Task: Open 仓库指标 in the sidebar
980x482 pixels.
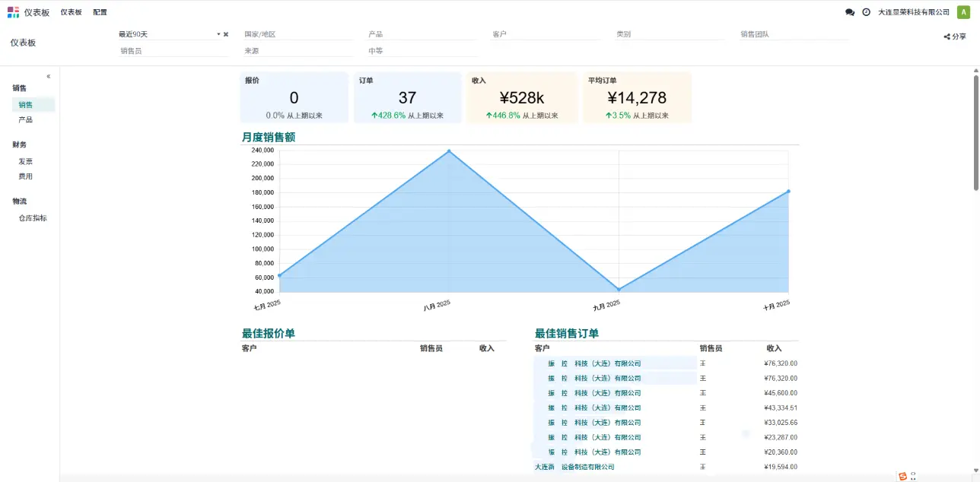Action: pyautogui.click(x=33, y=218)
